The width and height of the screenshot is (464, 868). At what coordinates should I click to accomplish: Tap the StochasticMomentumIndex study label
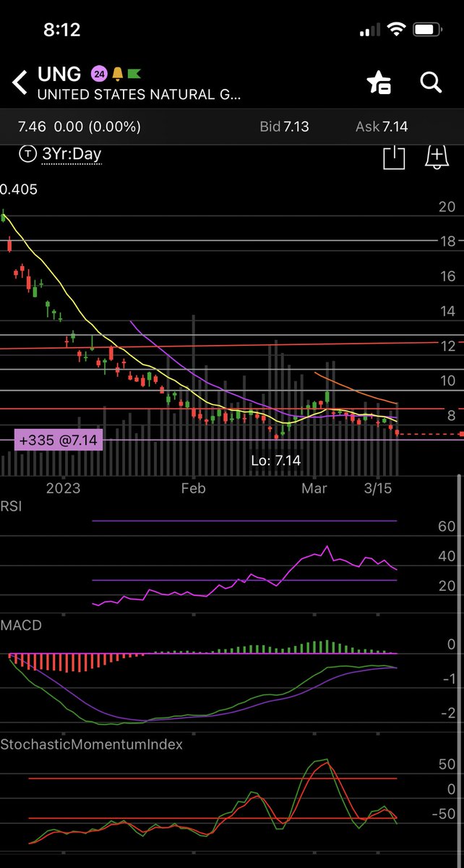[x=92, y=744]
